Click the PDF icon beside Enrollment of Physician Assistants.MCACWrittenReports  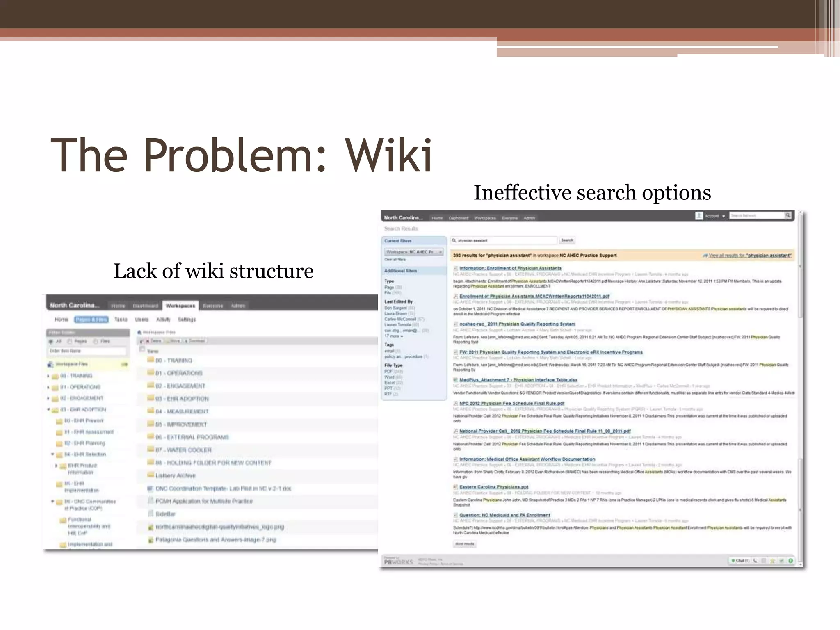455,296
